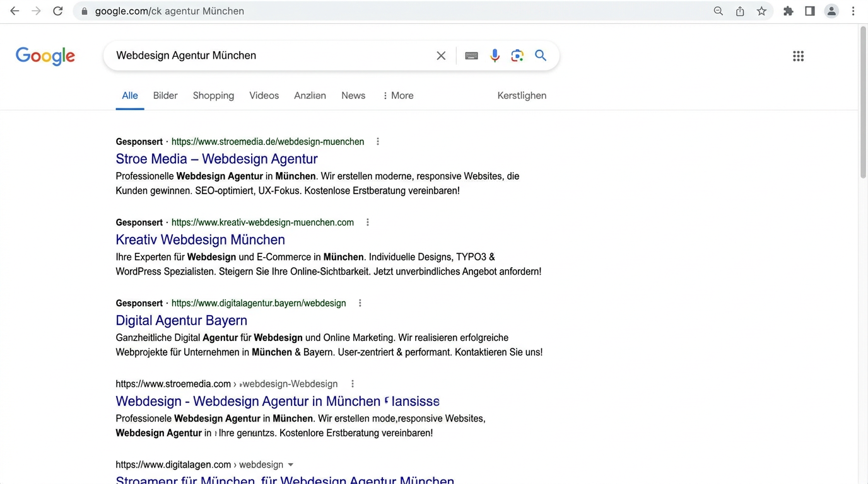Screen dimensions: 868x484
Task: Open options dots beside digitalagentur.bayern ad
Action: [360, 303]
